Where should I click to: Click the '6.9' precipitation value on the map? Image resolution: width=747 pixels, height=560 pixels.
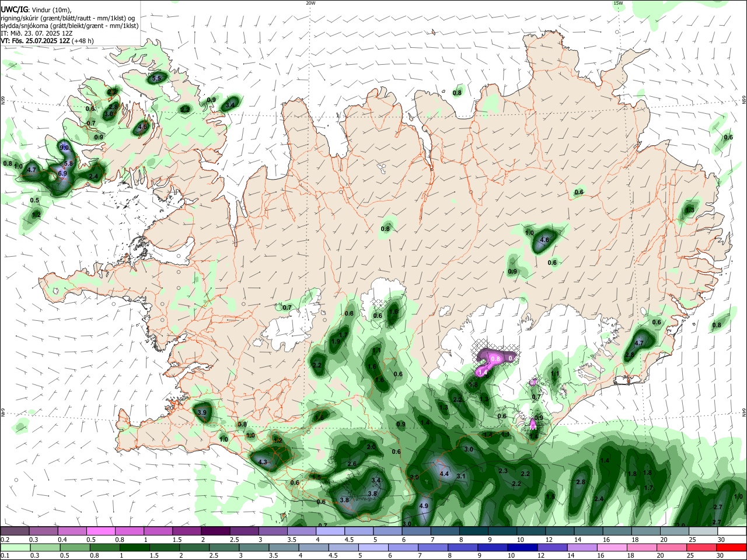click(62, 173)
